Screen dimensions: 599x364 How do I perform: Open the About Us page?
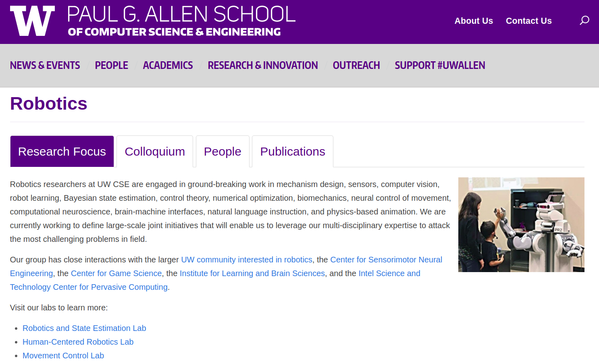[474, 21]
